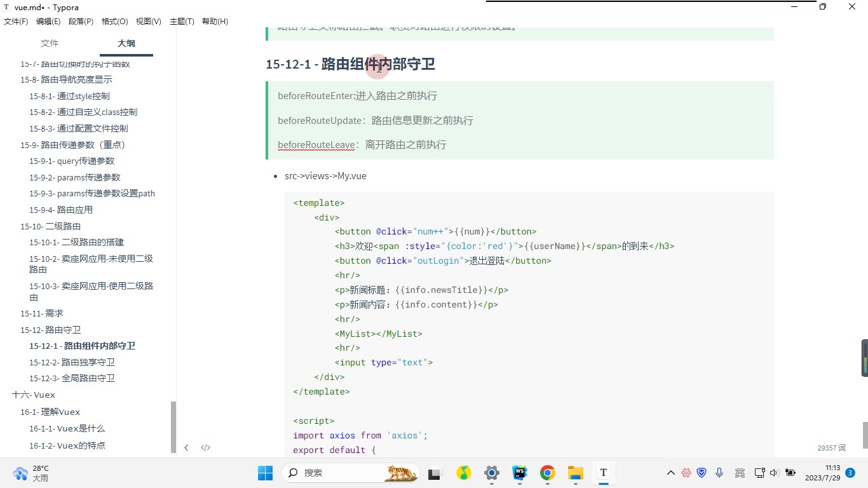
Task: Open notification center badge showing 3
Action: pos(850,473)
